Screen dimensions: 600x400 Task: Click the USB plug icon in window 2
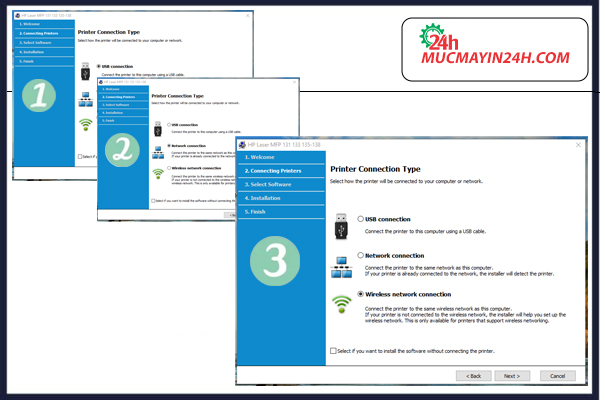coord(158,129)
